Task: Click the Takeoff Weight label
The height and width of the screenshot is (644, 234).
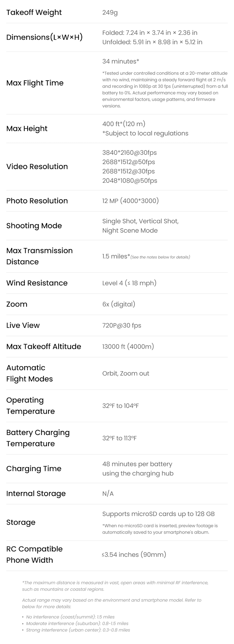Action: (x=34, y=12)
